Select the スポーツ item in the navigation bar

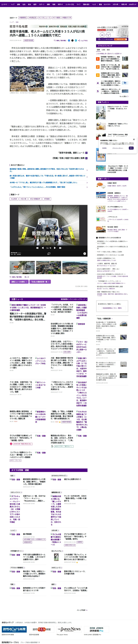[42, 5]
